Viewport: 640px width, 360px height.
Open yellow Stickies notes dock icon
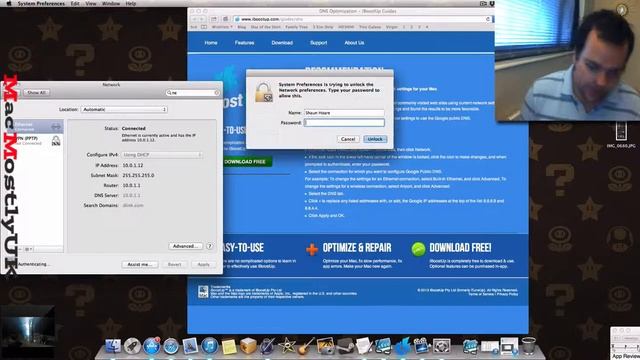229,347
